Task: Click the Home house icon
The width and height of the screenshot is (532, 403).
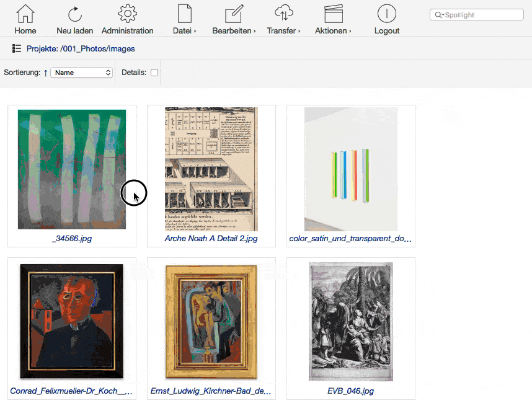Action: [25, 14]
